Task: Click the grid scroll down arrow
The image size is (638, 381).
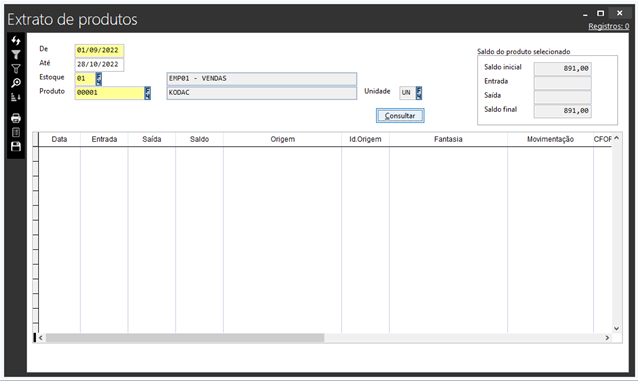Action: click(616, 328)
